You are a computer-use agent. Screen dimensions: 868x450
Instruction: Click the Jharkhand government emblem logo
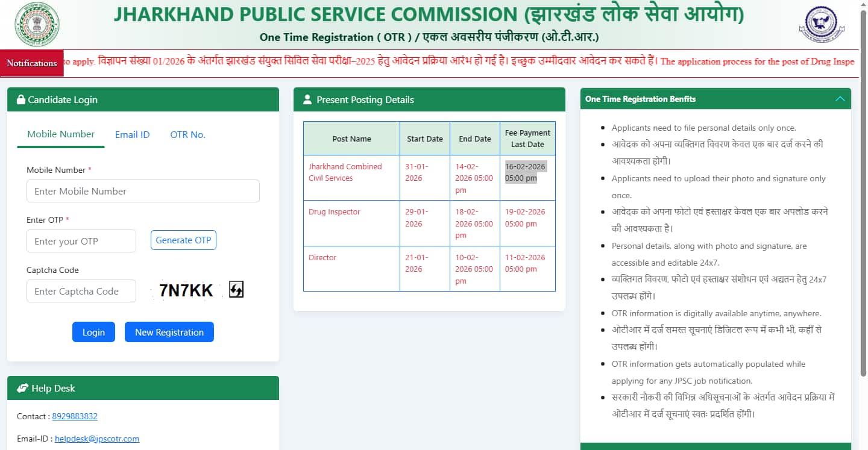[36, 24]
